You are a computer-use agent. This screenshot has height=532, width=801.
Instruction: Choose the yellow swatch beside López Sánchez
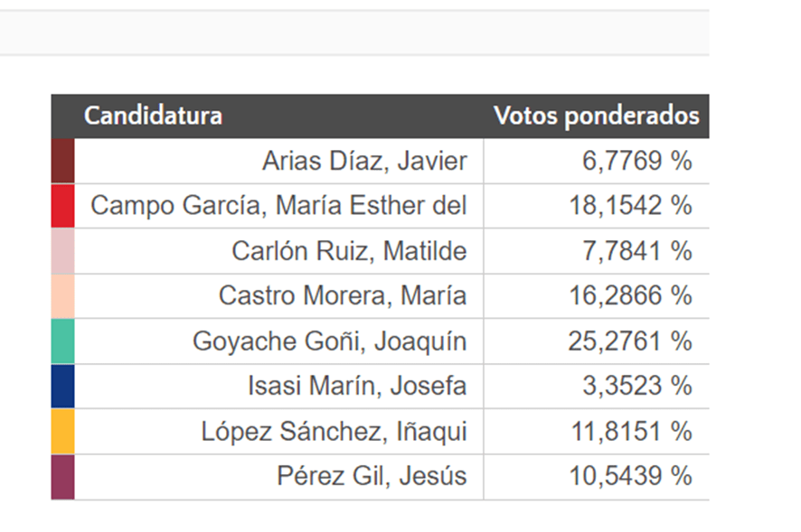pos(62,432)
